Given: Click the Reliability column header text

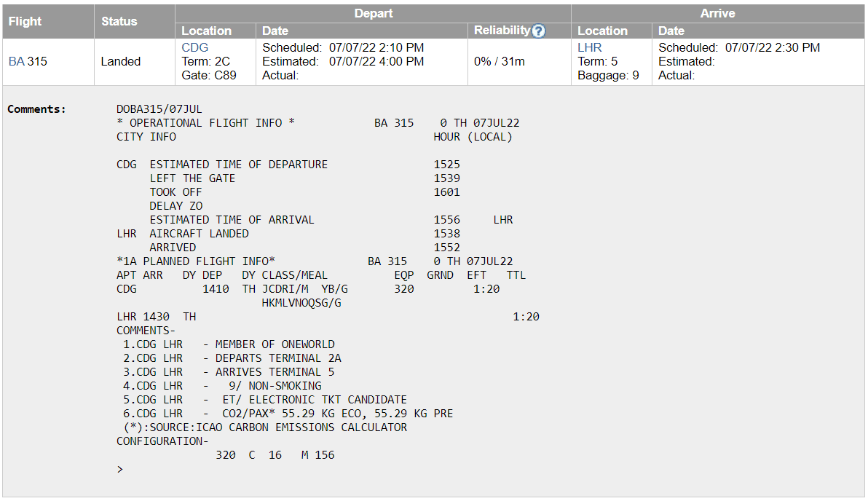Looking at the screenshot, I should click(502, 31).
